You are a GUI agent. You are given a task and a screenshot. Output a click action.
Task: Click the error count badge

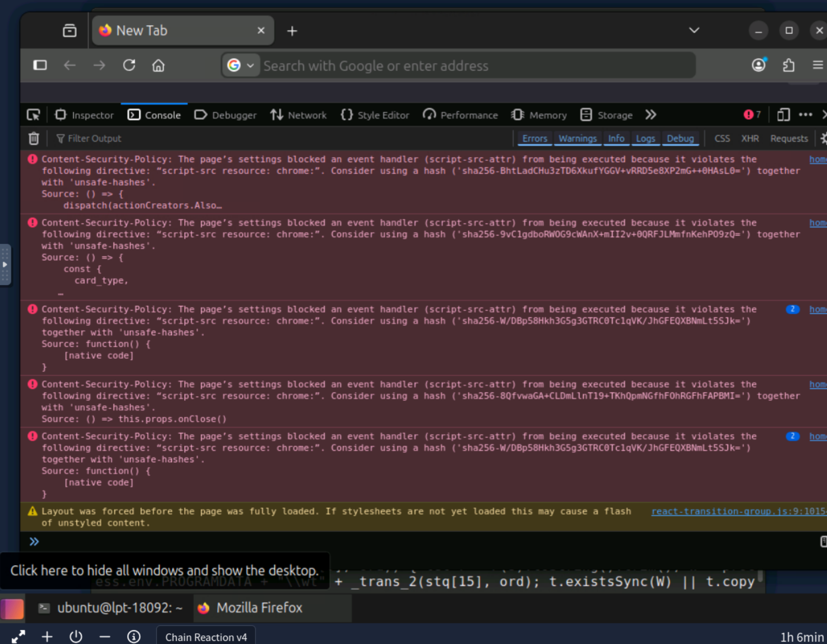(x=752, y=115)
